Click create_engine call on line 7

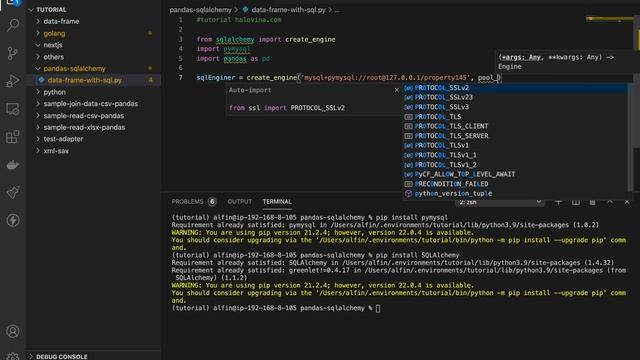click(x=272, y=78)
